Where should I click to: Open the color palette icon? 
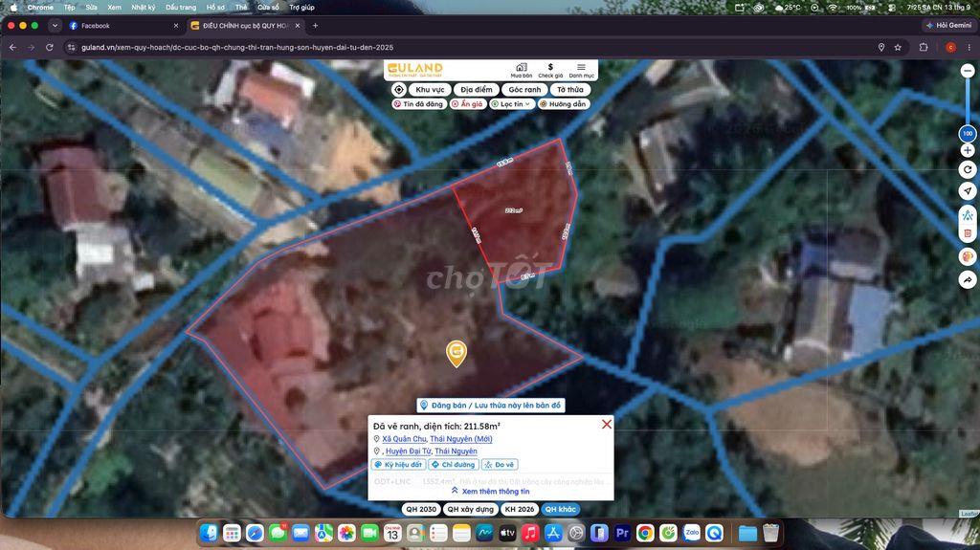968,257
